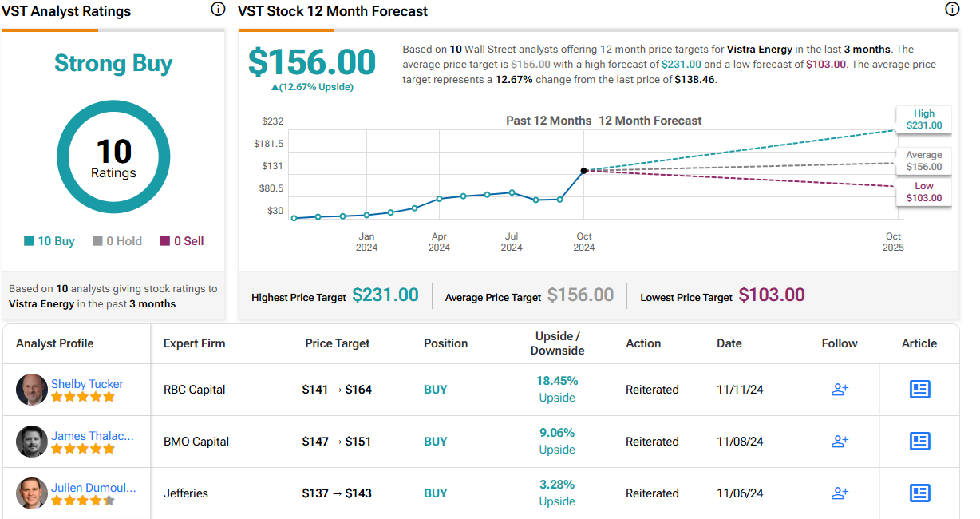Viewport: 980px width, 519px height.
Task: Click info icon beside 12 Month Forecast
Action: point(952,10)
